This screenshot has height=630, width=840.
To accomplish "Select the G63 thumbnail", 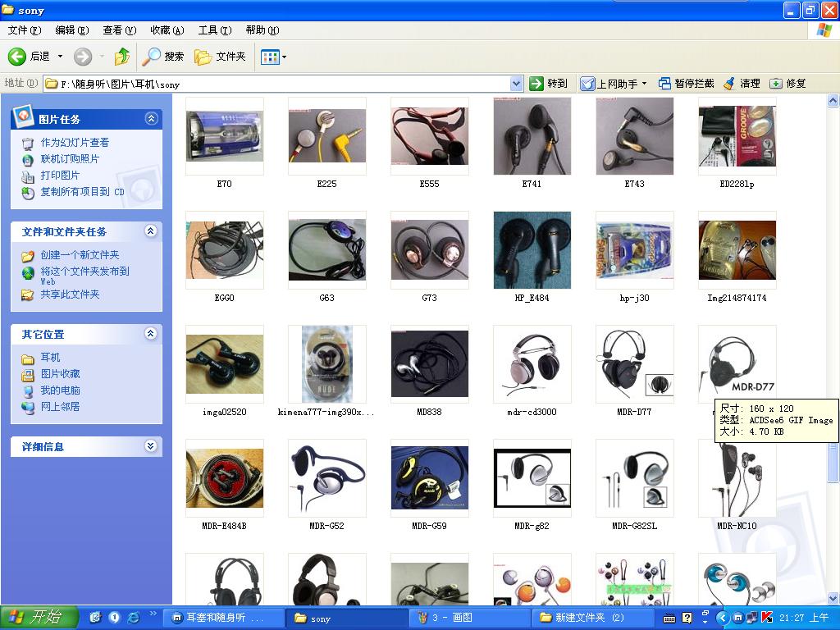I will [x=326, y=250].
